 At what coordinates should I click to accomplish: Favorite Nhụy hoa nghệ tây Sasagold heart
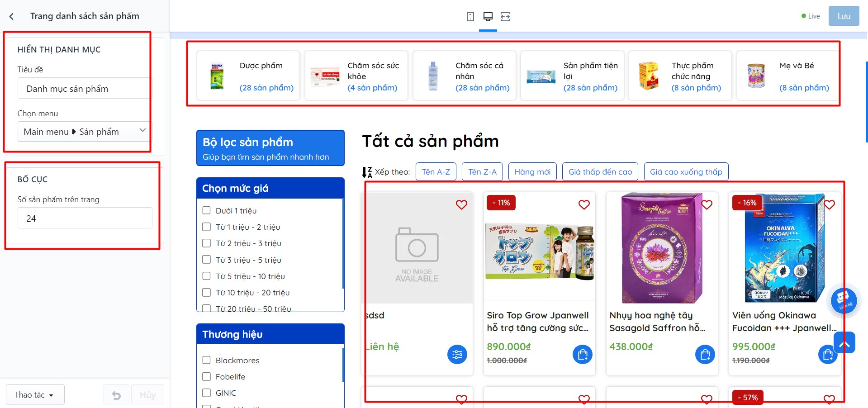tap(707, 204)
